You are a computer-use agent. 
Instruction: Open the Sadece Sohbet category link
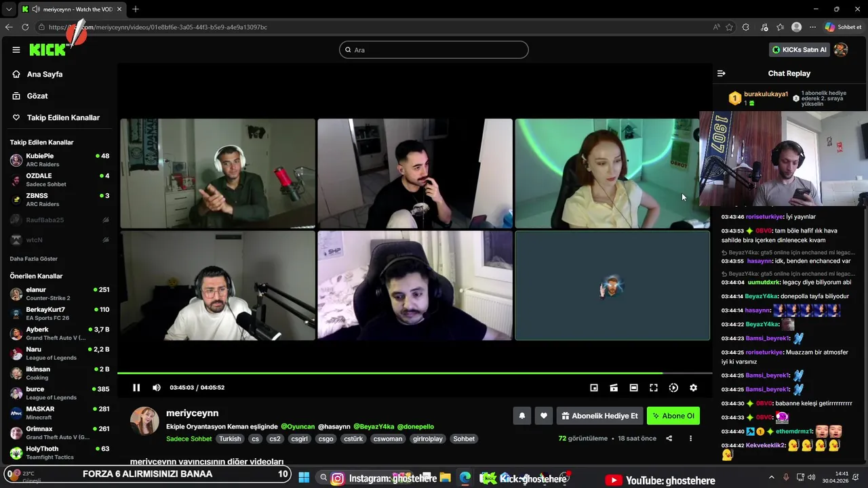(189, 439)
